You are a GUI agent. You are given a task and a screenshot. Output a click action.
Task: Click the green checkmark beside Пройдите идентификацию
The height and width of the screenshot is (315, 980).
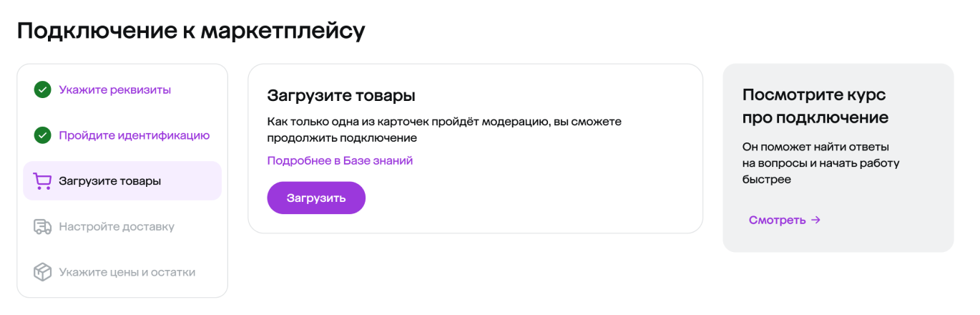[42, 135]
